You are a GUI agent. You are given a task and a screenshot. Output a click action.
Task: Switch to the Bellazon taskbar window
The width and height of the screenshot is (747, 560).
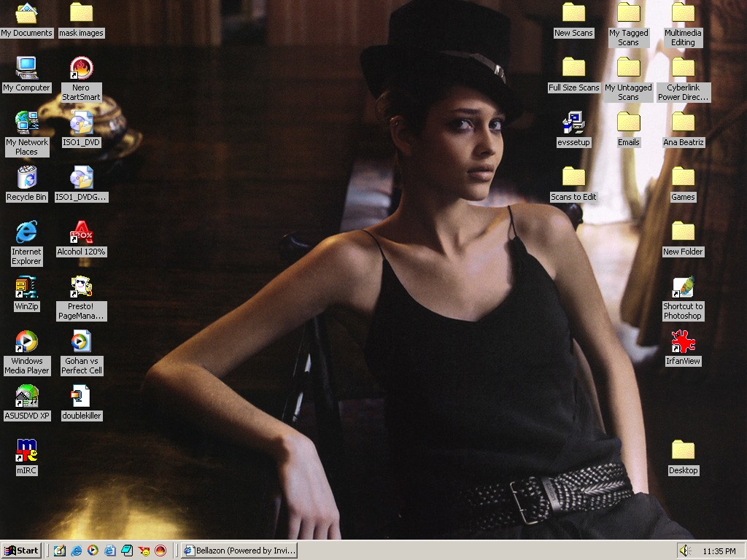[239, 551]
